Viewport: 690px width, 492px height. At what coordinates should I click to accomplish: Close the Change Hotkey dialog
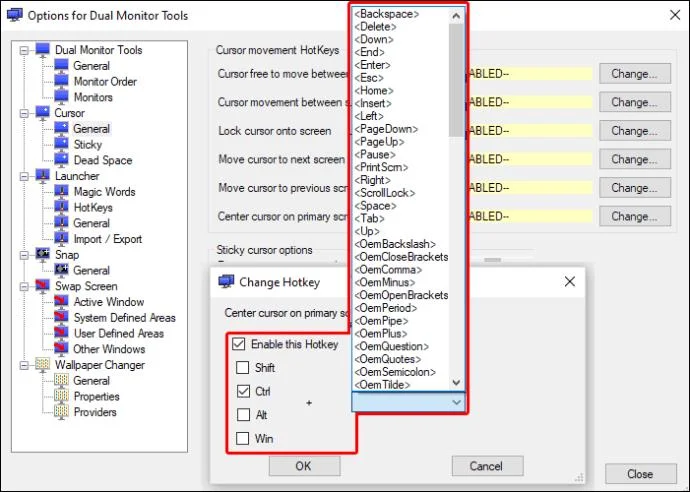point(570,281)
